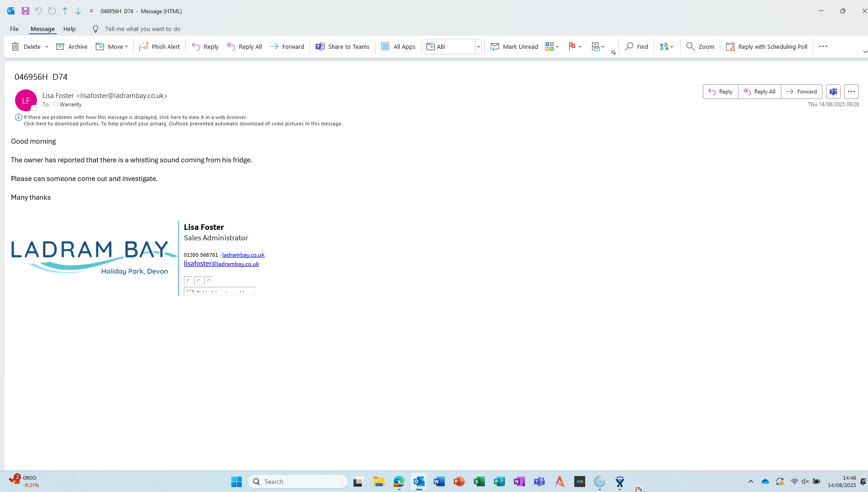Click Forward button in message header

point(801,92)
